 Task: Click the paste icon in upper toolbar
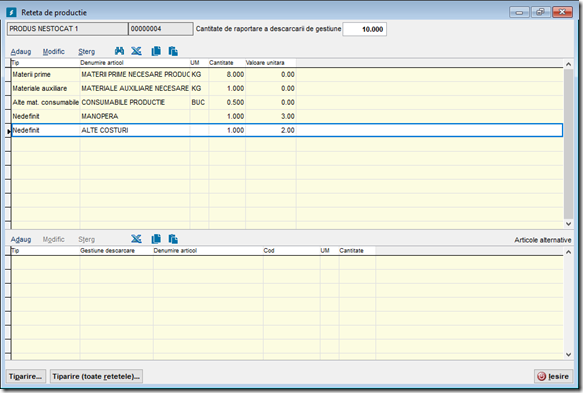tap(173, 51)
